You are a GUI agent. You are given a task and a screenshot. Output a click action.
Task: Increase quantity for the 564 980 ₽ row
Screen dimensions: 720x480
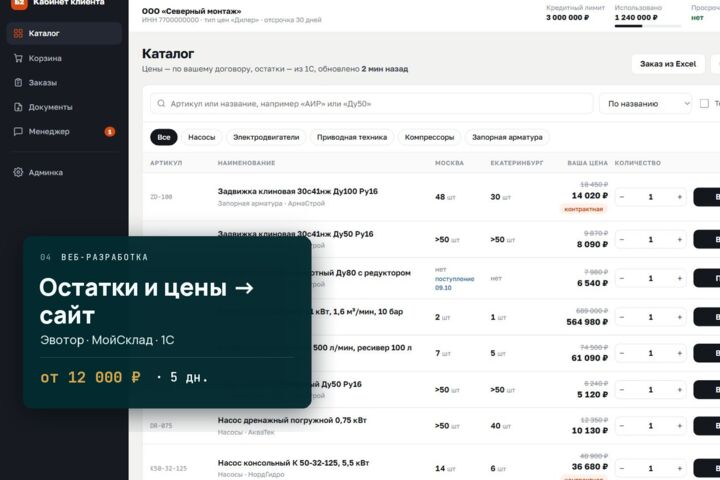[680, 317]
